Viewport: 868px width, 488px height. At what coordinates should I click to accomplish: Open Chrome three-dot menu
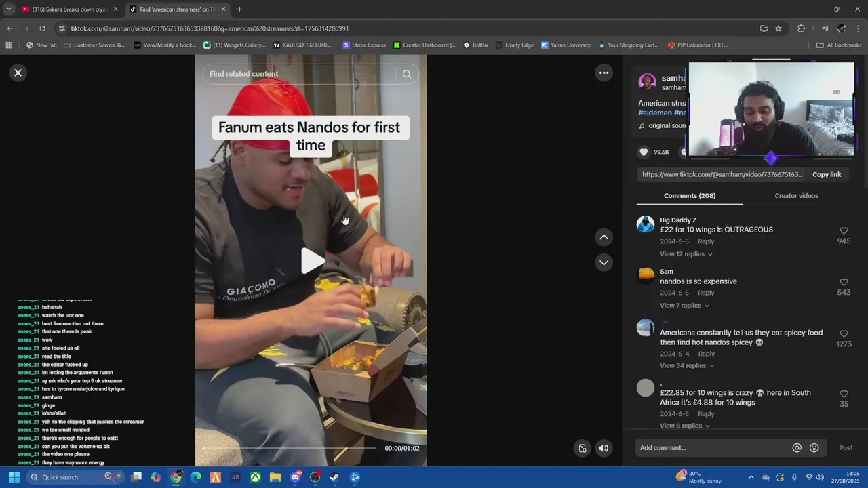[x=859, y=28]
